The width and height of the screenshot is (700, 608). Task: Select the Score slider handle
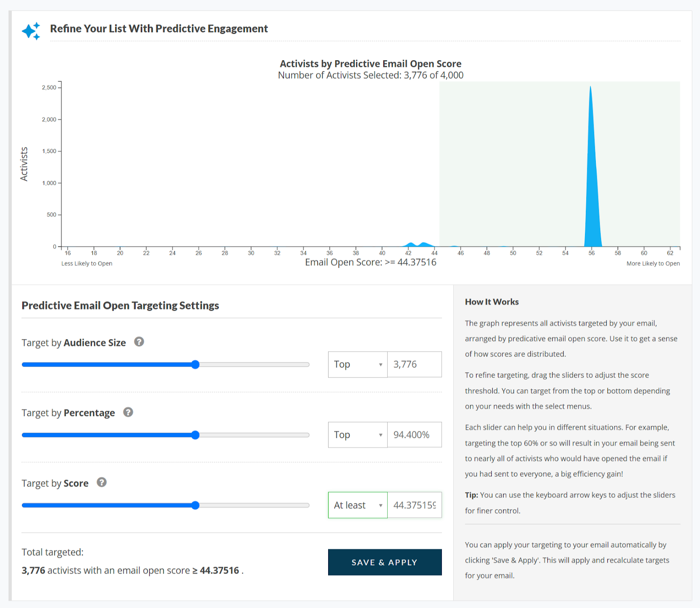[196, 506]
